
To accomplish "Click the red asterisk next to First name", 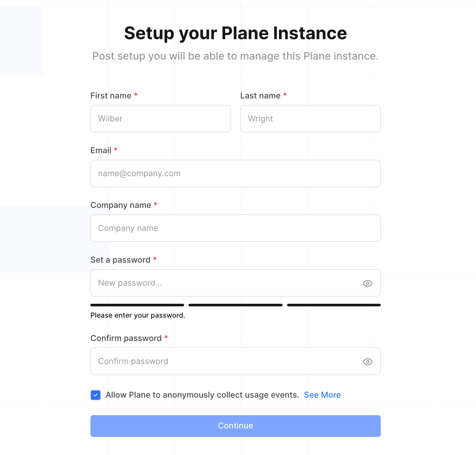I will (135, 95).
